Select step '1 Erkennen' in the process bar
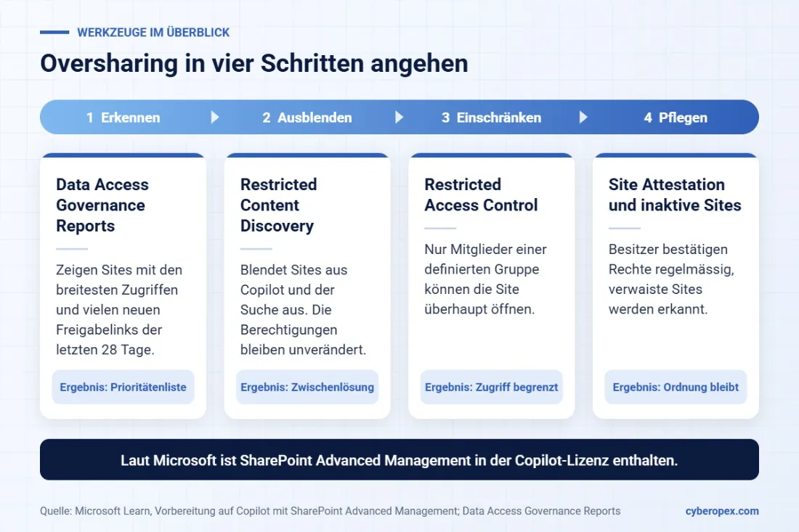The height and width of the screenshot is (532, 799). 123,118
